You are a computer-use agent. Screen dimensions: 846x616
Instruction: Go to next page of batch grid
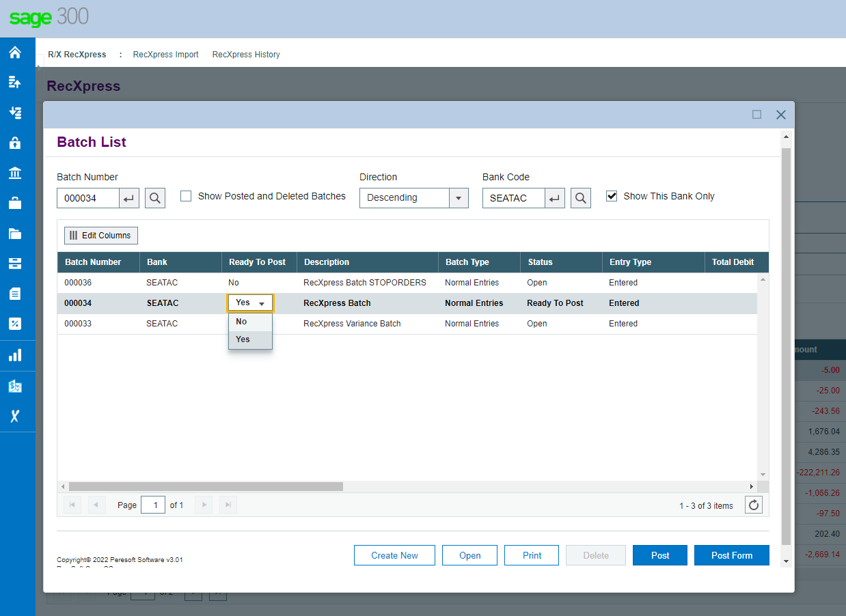[204, 505]
